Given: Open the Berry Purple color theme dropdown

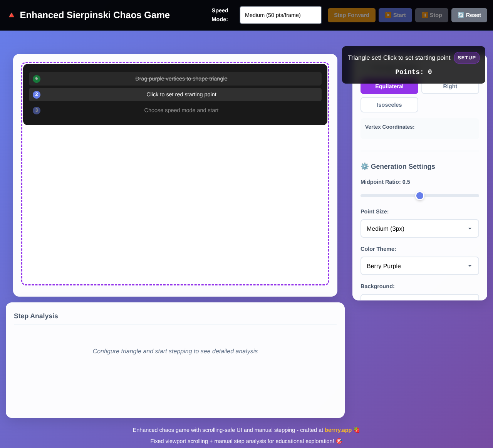Looking at the screenshot, I should 419,266.
